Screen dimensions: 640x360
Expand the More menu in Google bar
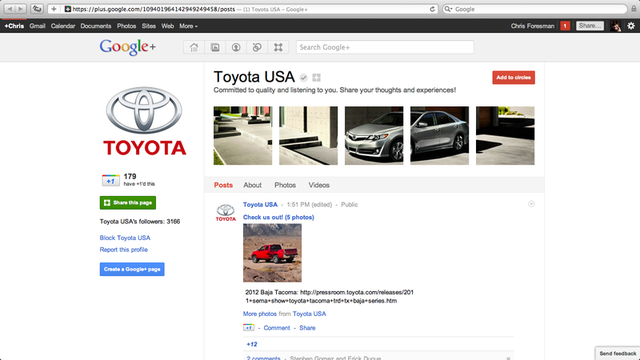[188, 26]
